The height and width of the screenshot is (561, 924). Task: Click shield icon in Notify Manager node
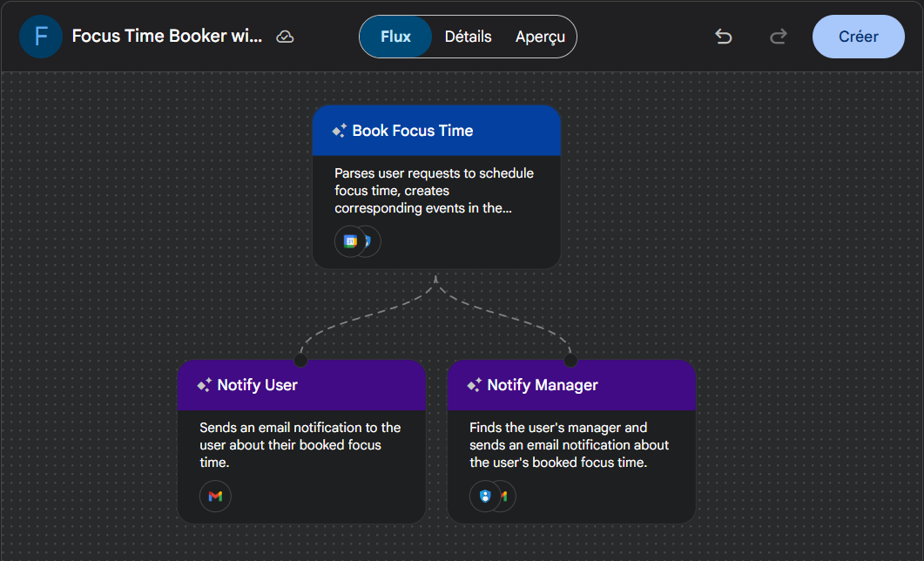pyautogui.click(x=485, y=497)
